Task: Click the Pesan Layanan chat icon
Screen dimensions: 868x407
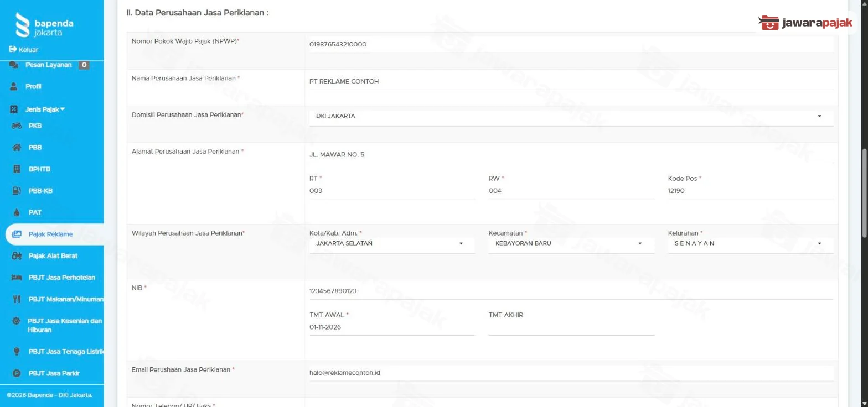Action: pos(14,65)
